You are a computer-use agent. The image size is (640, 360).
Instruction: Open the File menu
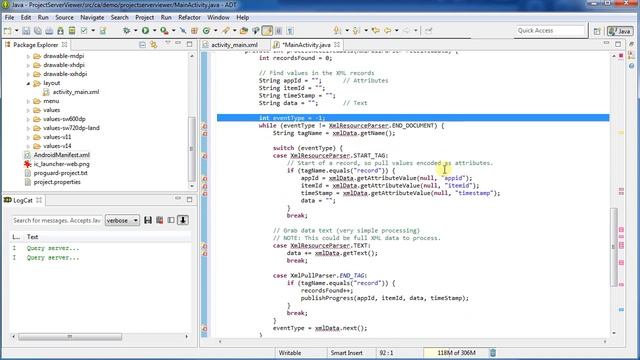click(9, 18)
